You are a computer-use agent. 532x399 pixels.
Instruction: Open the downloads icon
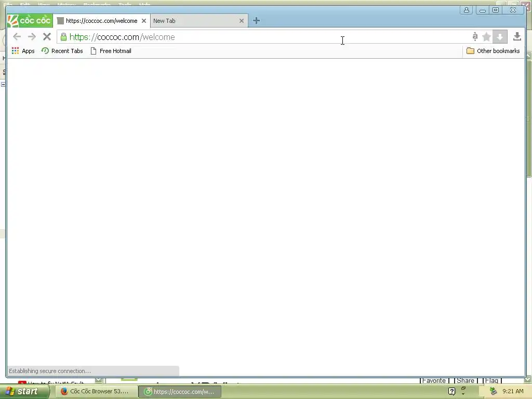(517, 36)
